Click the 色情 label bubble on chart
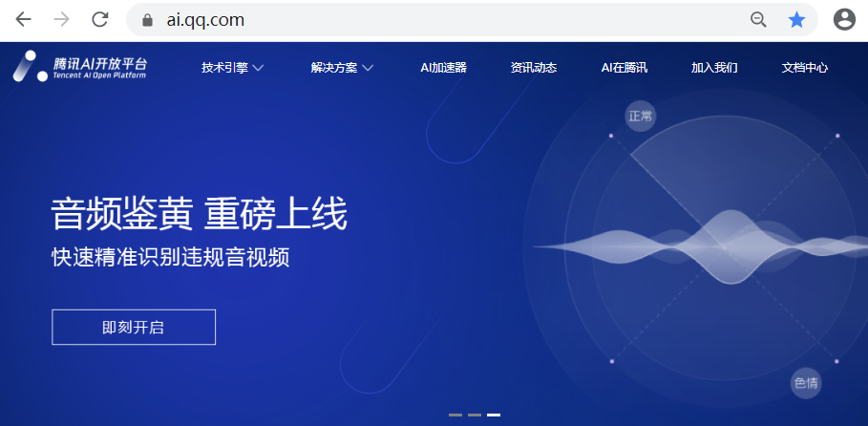Screen dimensions: 868x426 click(806, 383)
